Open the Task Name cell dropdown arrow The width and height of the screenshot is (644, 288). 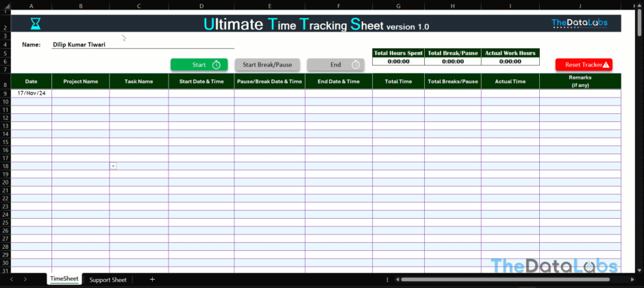click(113, 166)
